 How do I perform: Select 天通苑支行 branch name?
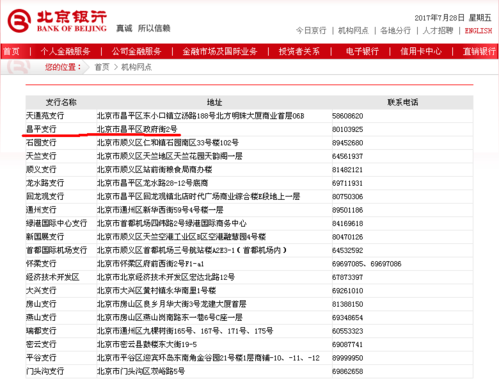click(45, 116)
